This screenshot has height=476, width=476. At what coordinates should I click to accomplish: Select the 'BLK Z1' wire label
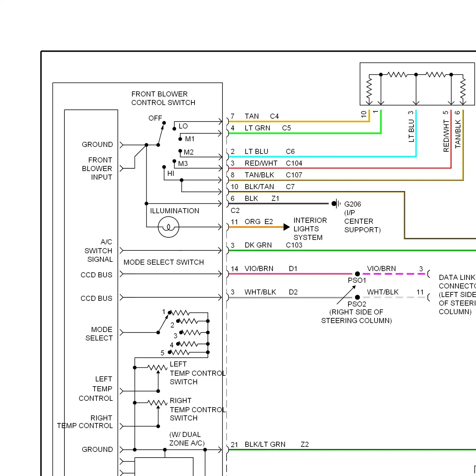(x=262, y=199)
